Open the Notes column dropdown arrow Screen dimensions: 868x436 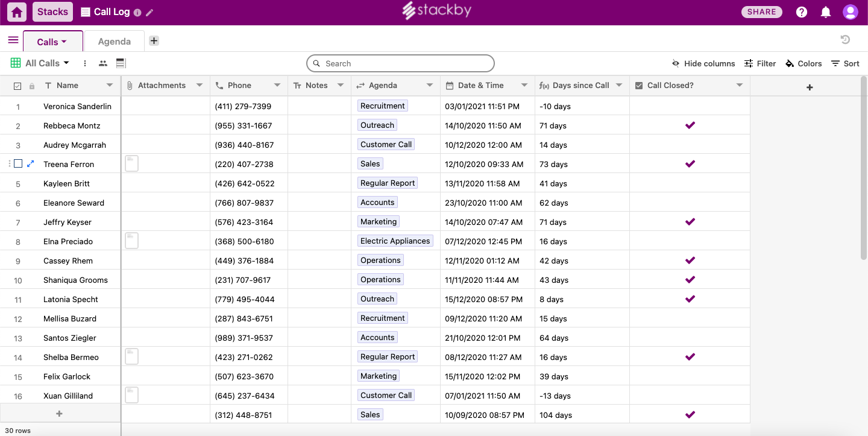coord(341,86)
